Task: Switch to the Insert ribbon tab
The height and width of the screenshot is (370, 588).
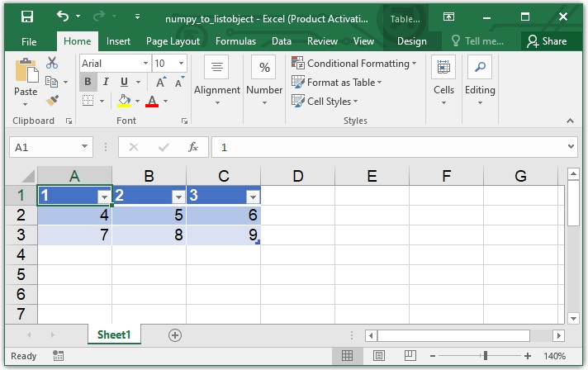Action: point(118,41)
